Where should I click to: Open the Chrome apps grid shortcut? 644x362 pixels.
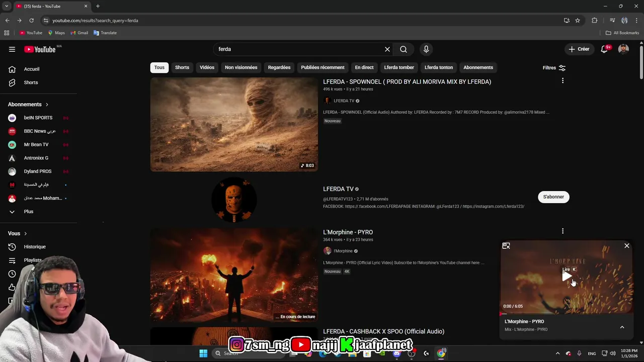(7, 33)
